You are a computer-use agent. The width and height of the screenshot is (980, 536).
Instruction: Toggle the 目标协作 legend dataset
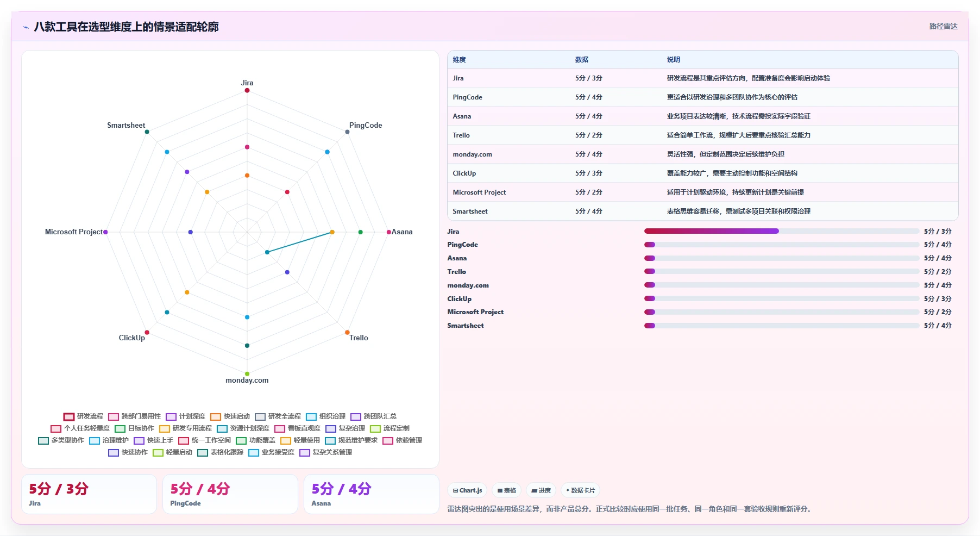[134, 428]
